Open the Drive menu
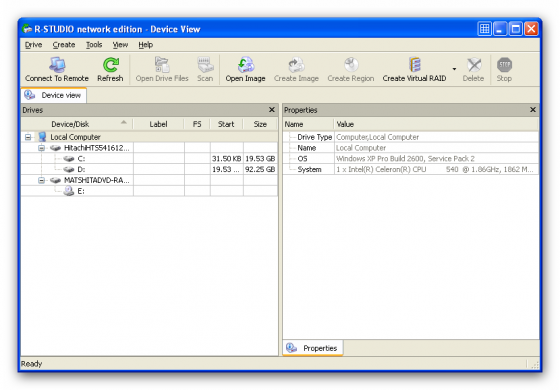The image size is (560, 390). click(x=34, y=45)
